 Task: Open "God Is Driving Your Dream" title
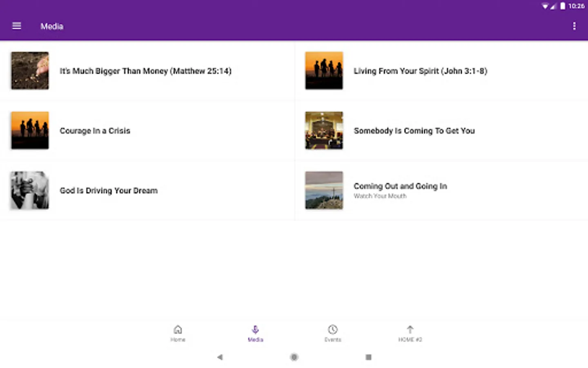[x=109, y=191]
